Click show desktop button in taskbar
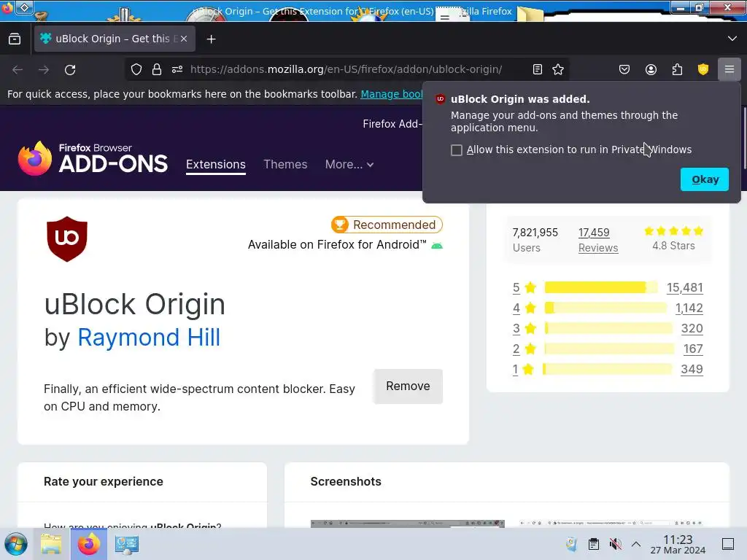 (728, 544)
